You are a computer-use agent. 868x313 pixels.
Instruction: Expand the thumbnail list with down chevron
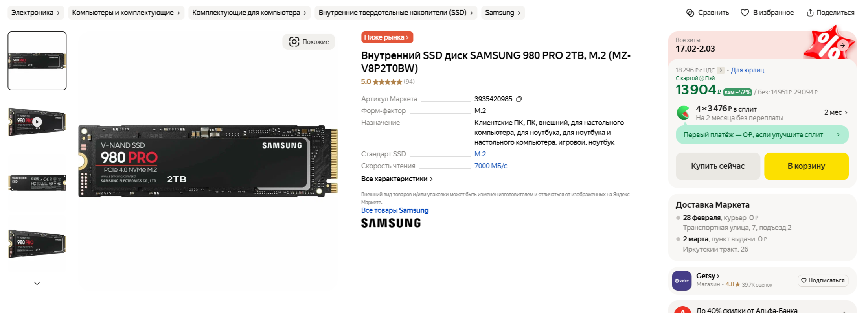point(37,283)
